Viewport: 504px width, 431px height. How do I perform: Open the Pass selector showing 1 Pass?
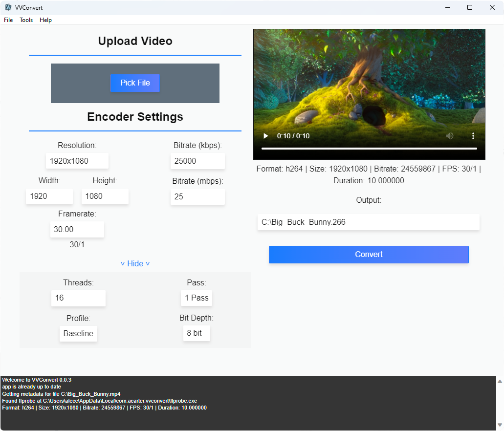[197, 298]
